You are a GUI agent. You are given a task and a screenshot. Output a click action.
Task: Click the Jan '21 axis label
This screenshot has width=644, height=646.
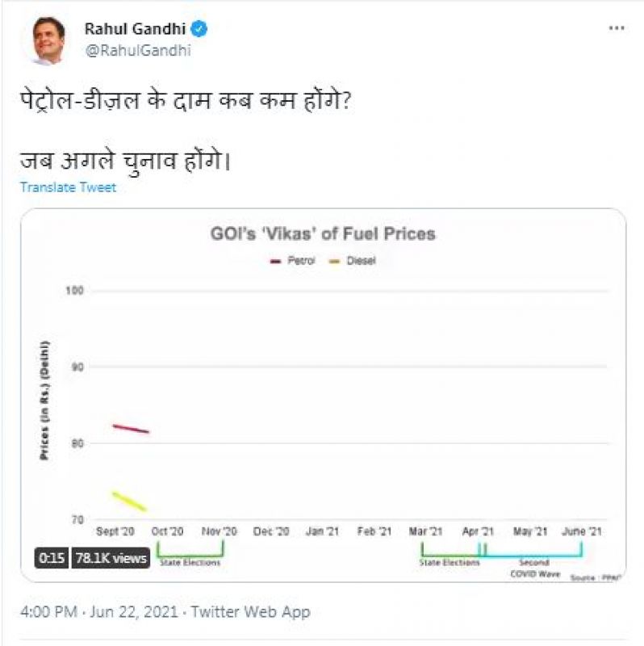pos(323,531)
